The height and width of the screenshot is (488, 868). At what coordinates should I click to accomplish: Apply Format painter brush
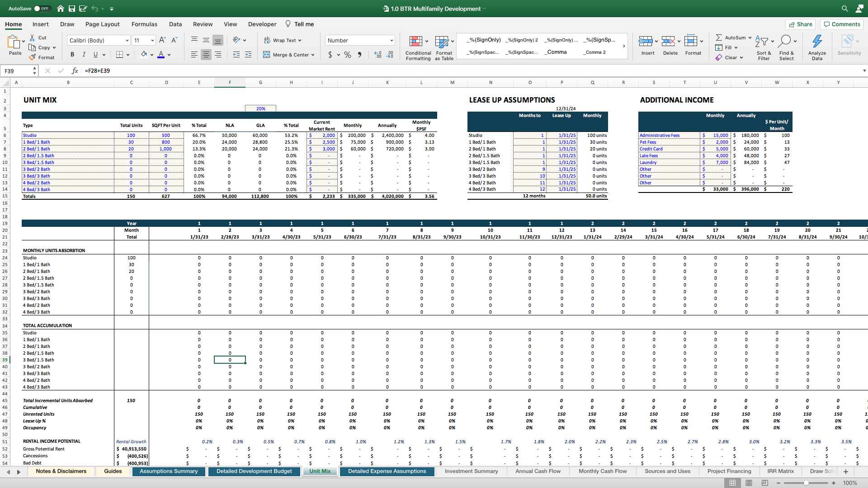click(32, 57)
